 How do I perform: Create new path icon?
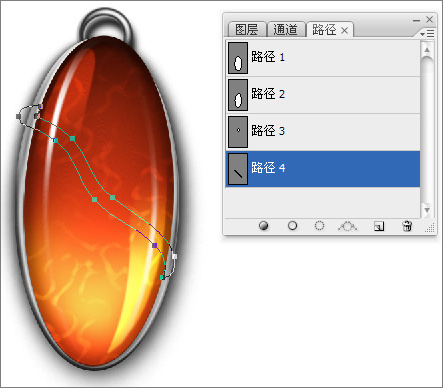[379, 226]
